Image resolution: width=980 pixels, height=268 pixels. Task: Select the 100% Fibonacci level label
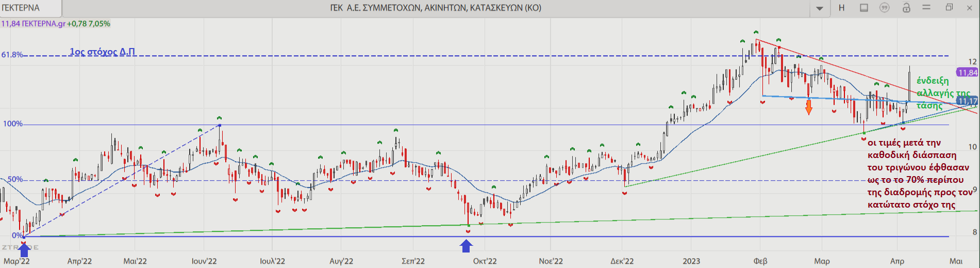(x=13, y=124)
